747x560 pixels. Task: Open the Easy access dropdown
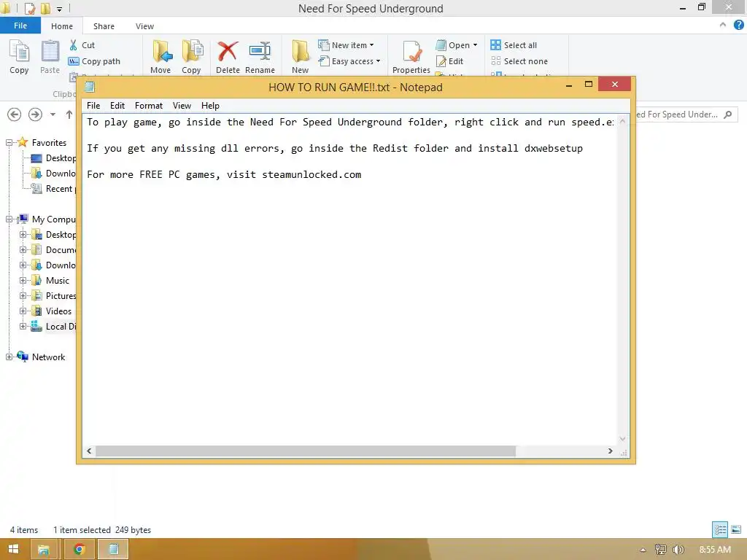(349, 61)
